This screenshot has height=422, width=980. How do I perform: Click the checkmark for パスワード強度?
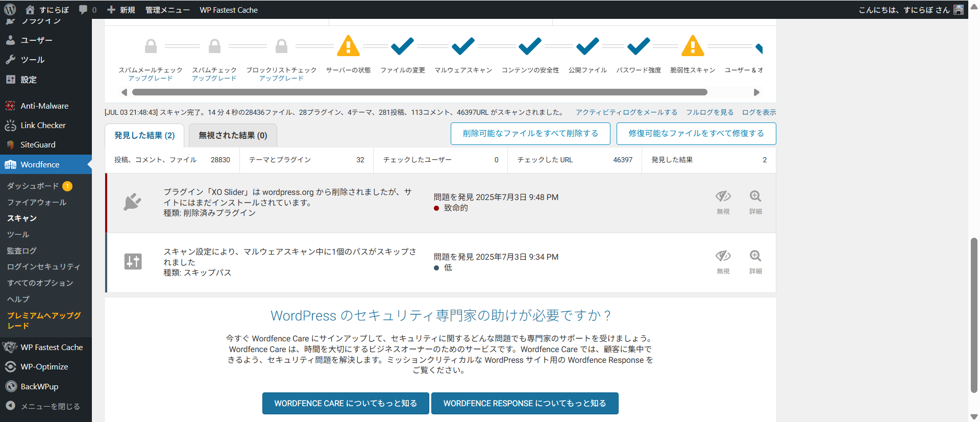(x=639, y=46)
